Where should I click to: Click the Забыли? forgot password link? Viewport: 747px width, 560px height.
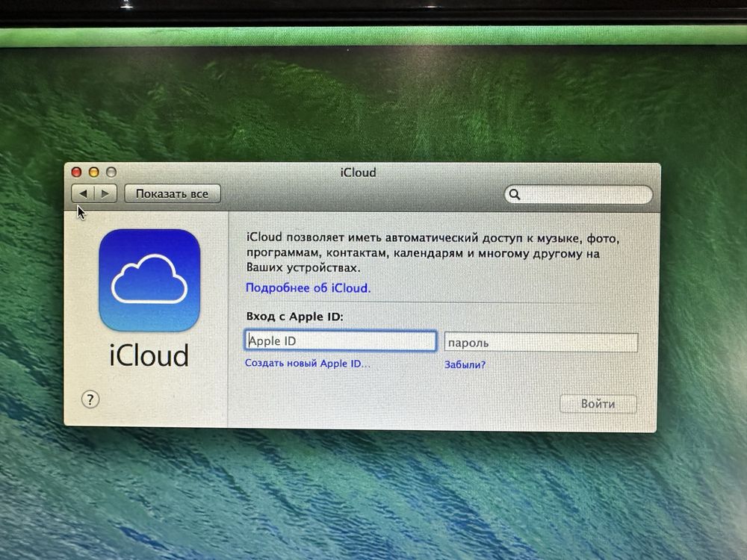pos(465,365)
